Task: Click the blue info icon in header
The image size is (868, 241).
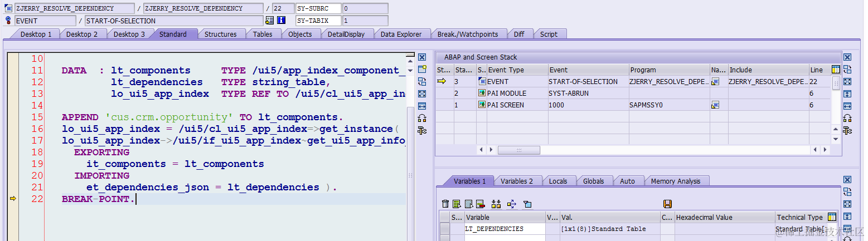Action: 281,21
